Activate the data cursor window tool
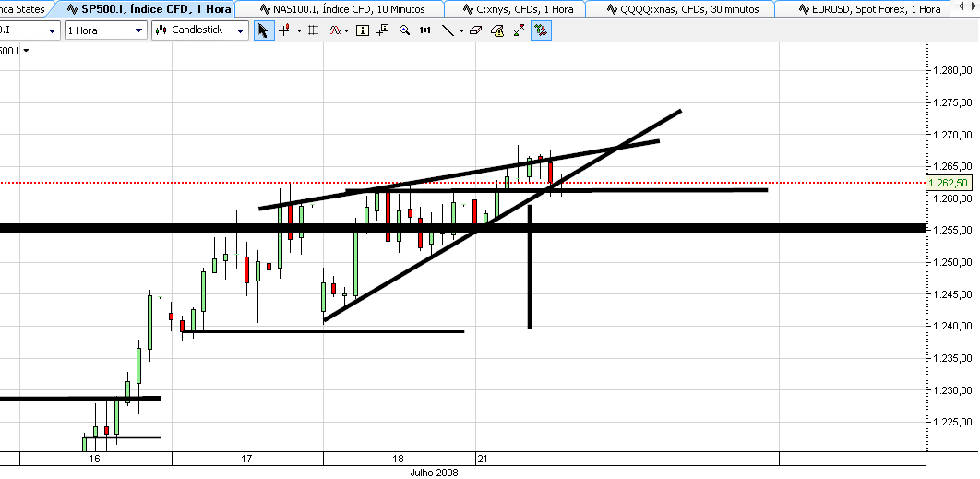Viewport: 980px width, 479px height. tap(383, 30)
